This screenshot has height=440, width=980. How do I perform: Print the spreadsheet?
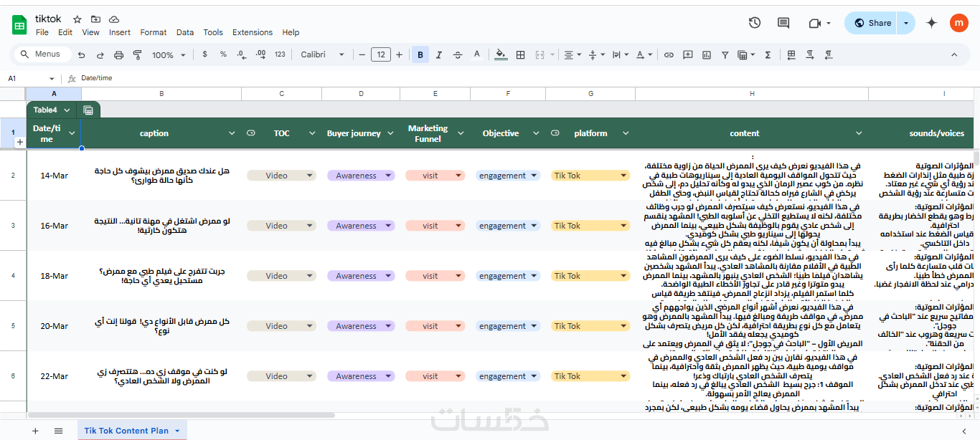tap(118, 54)
